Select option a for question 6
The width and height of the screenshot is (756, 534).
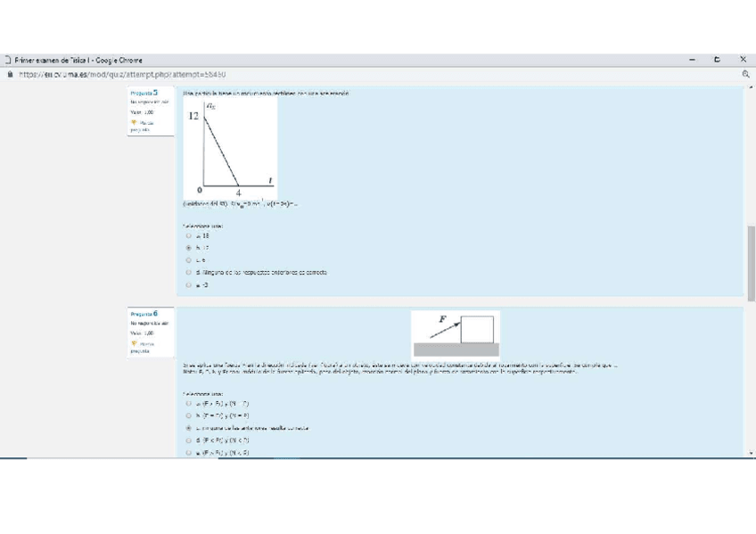click(188, 404)
